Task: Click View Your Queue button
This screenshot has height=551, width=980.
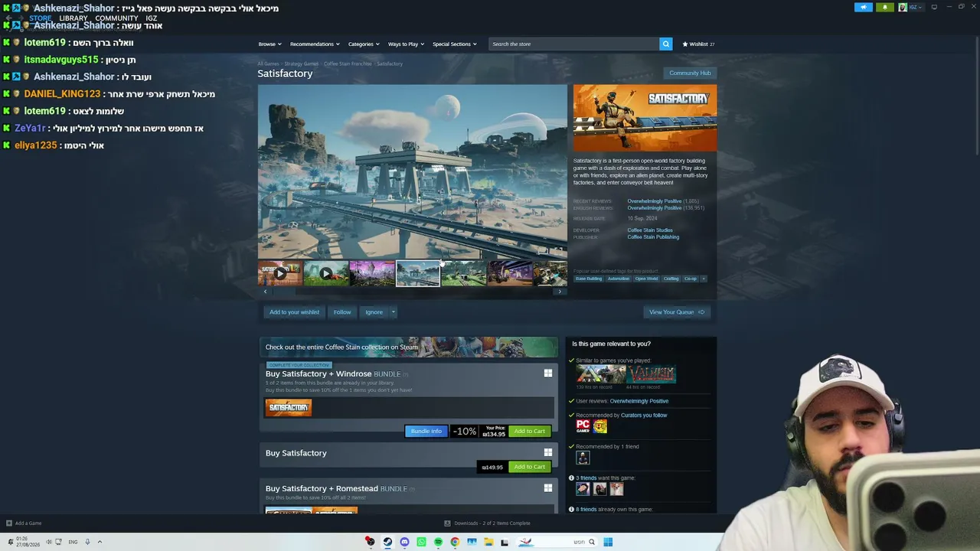Action: pyautogui.click(x=677, y=312)
